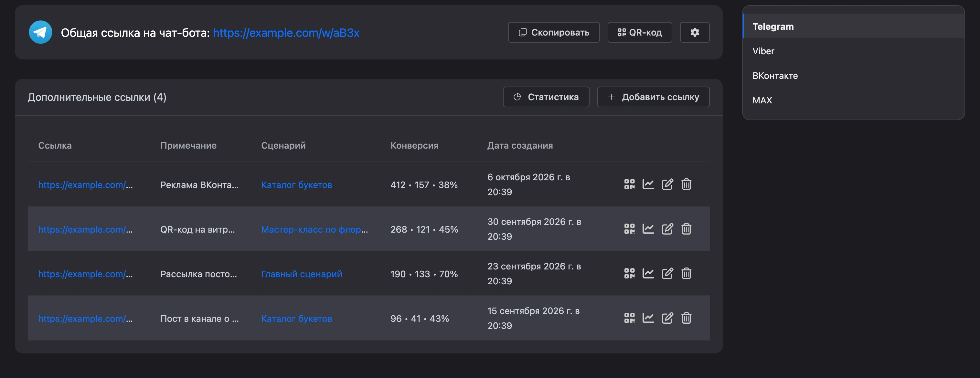
Task: Edit the Рассылка link entry
Action: click(x=667, y=273)
